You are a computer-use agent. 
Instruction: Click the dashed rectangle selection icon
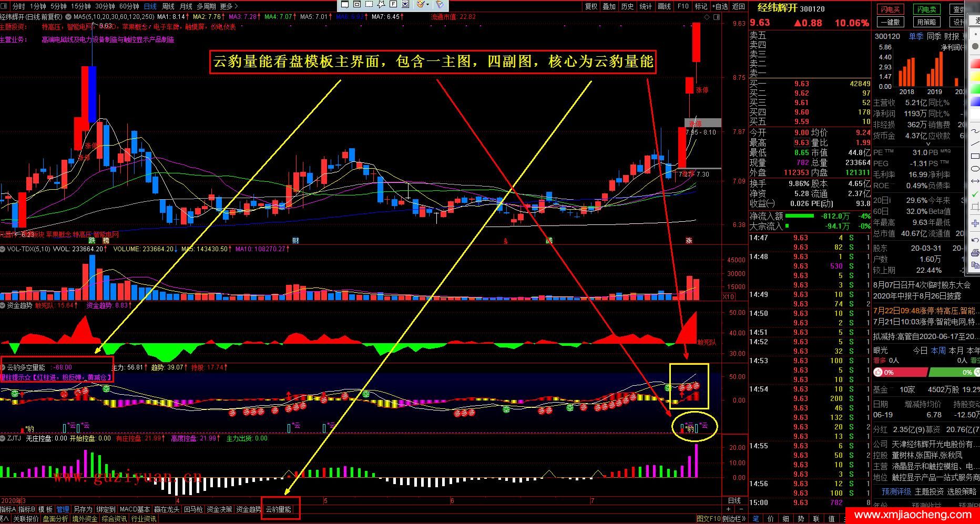tap(369, 5)
